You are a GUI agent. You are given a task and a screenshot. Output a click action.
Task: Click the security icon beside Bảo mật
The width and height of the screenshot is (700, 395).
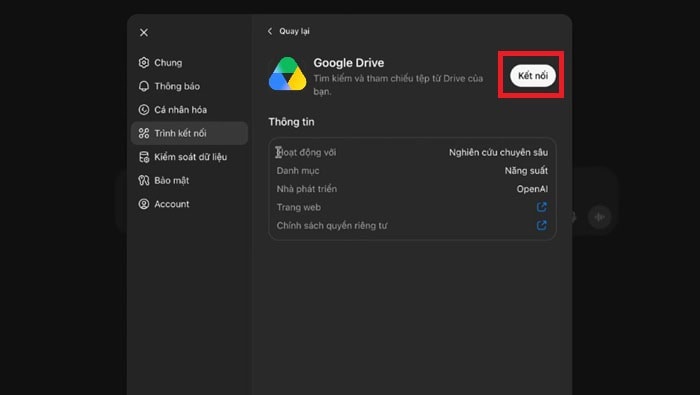point(144,180)
